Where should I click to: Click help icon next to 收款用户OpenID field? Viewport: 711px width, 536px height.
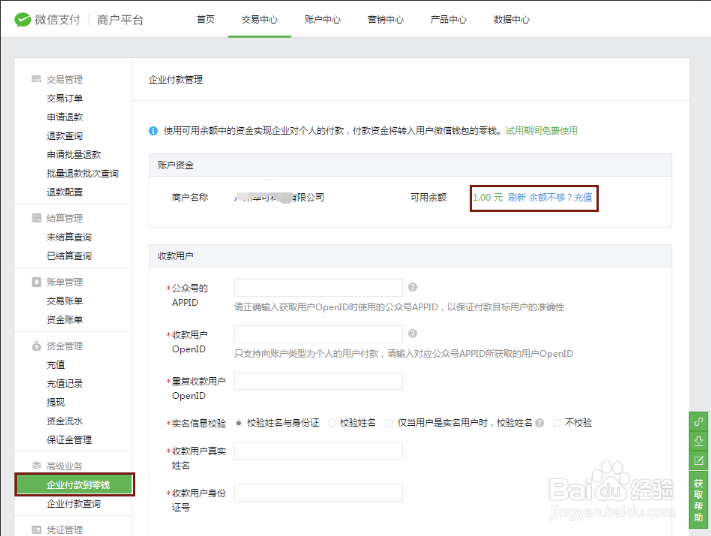(x=412, y=334)
